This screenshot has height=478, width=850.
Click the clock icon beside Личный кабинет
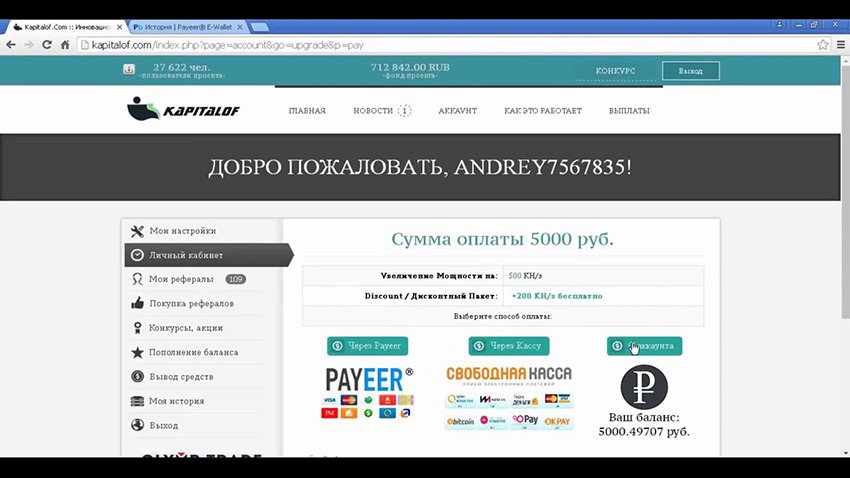pyautogui.click(x=137, y=255)
